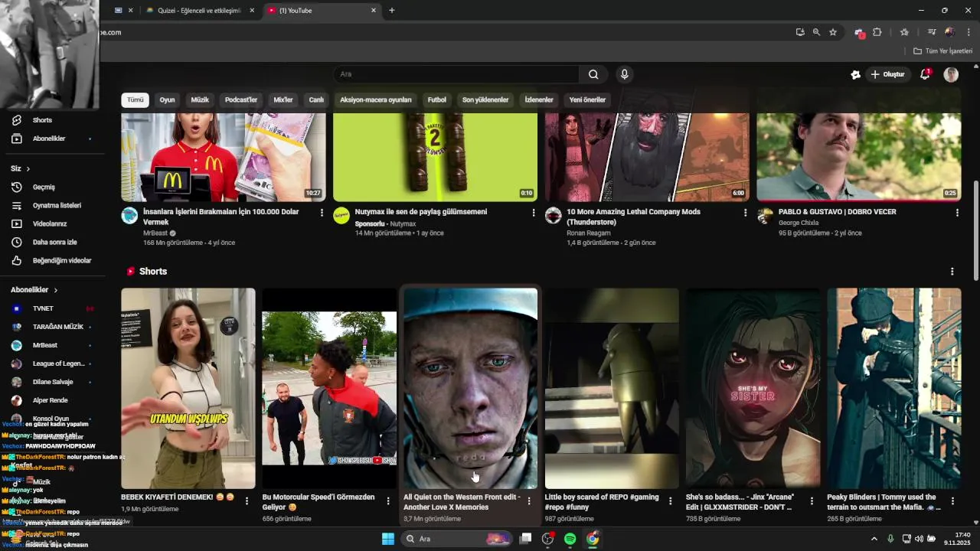Bookmark this page with star icon

click(833, 32)
